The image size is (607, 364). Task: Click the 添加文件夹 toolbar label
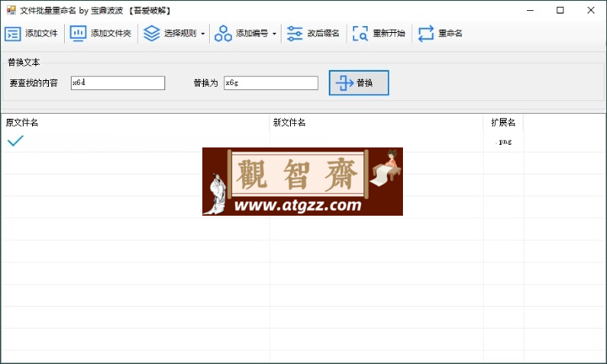[x=110, y=33]
